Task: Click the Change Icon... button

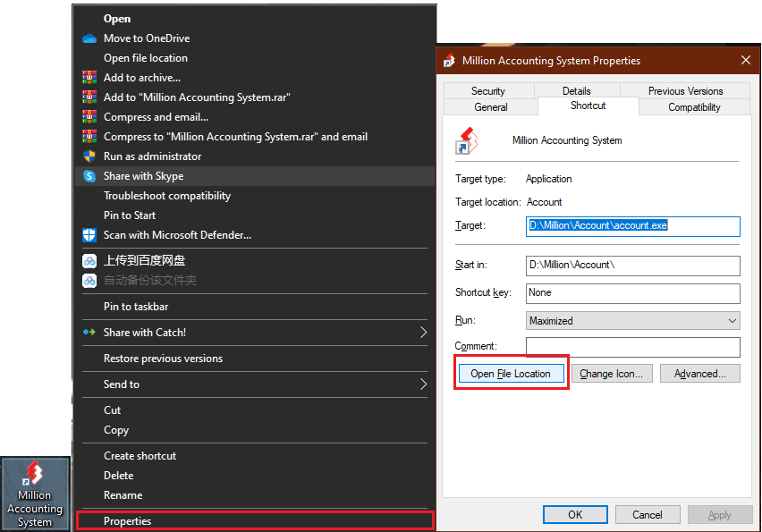Action: (612, 374)
